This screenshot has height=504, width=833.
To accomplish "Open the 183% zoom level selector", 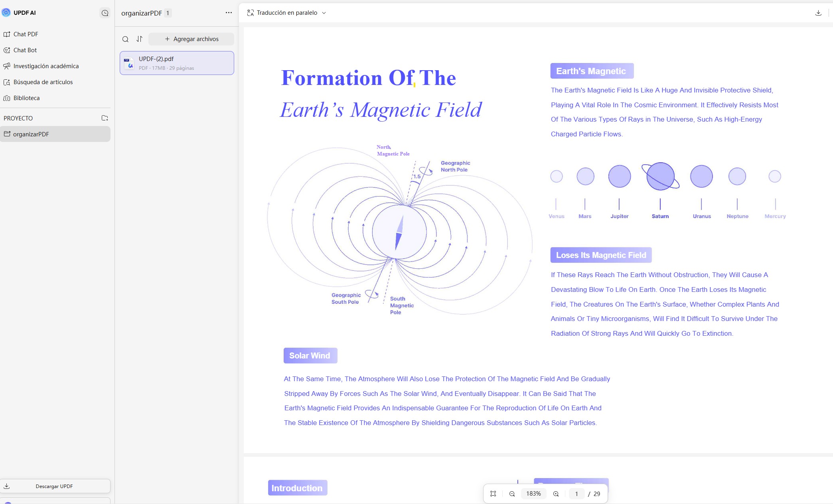I will point(533,494).
